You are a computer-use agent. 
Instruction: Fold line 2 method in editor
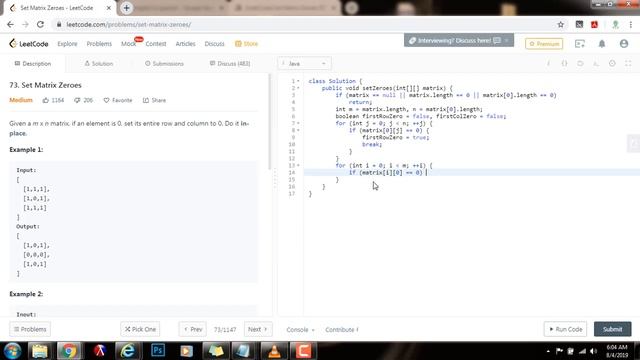298,88
